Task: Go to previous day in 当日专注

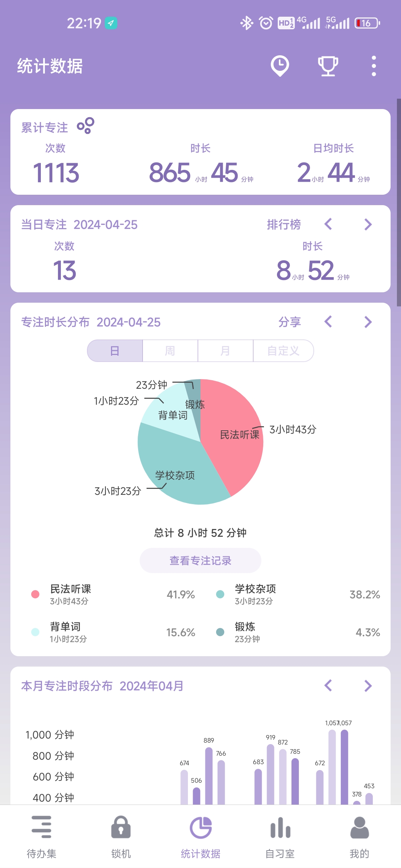Action: pyautogui.click(x=328, y=224)
